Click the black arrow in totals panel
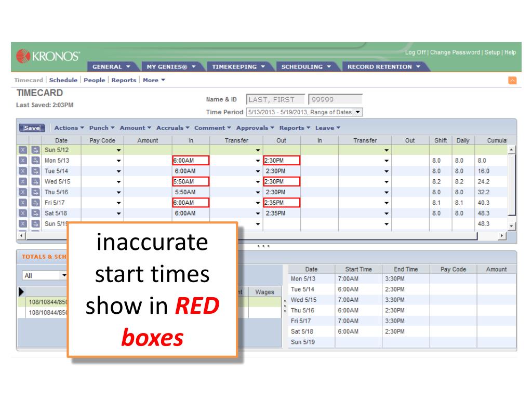 click(x=21, y=291)
